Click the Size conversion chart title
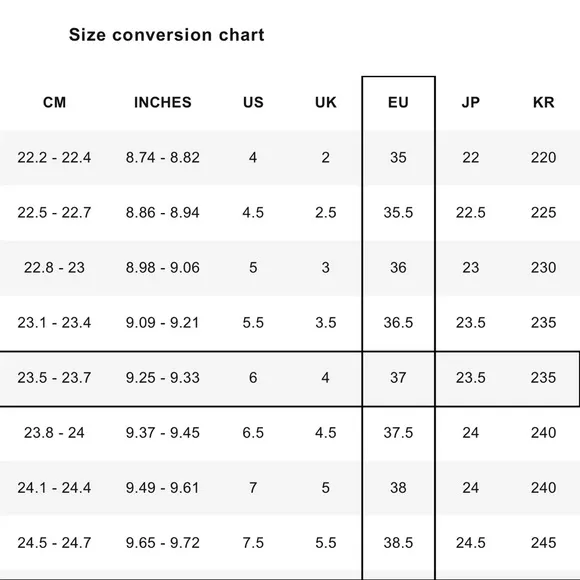The width and height of the screenshot is (580, 580). click(x=166, y=35)
